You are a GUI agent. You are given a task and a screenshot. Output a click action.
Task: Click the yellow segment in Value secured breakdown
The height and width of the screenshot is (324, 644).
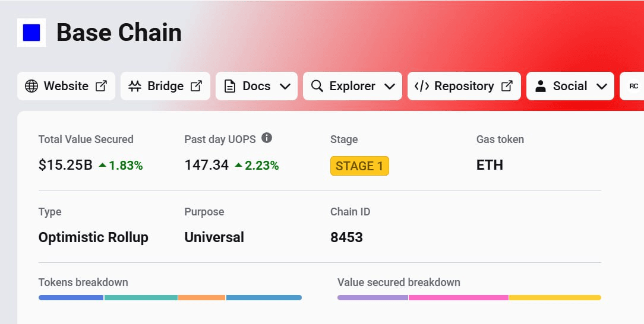[x=555, y=297]
